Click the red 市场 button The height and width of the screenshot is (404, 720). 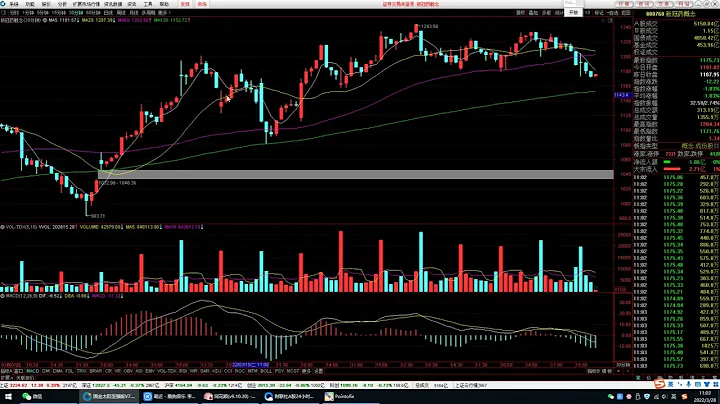[x=202, y=4]
